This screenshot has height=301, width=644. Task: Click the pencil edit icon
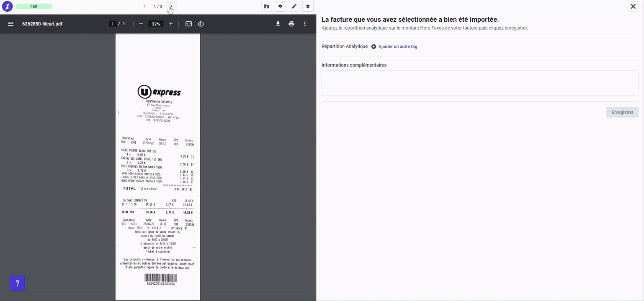point(294,7)
